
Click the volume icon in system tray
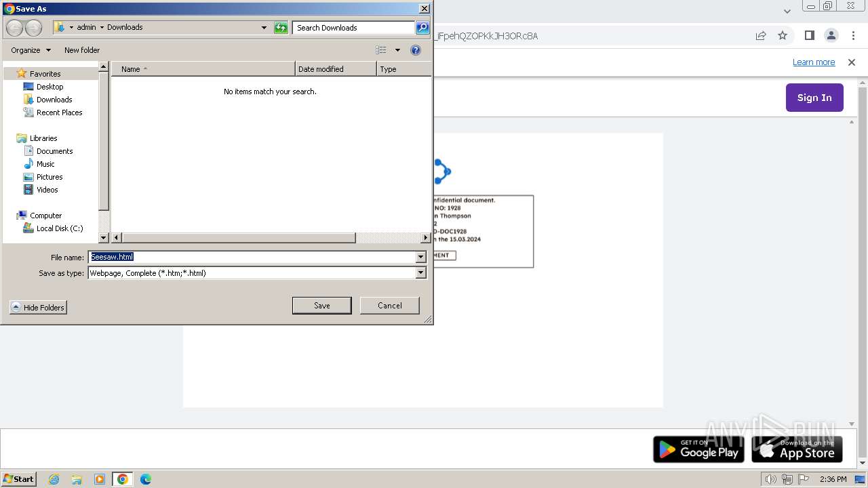pos(771,479)
